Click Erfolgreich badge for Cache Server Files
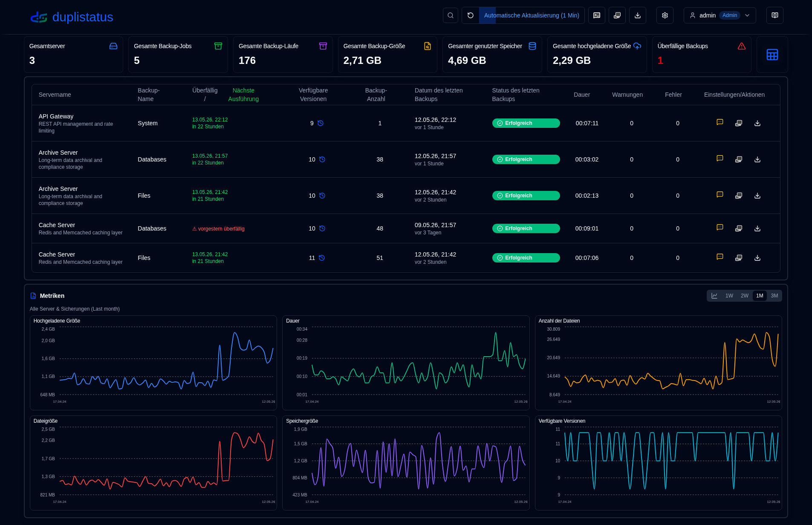This screenshot has height=525, width=812. pos(526,258)
